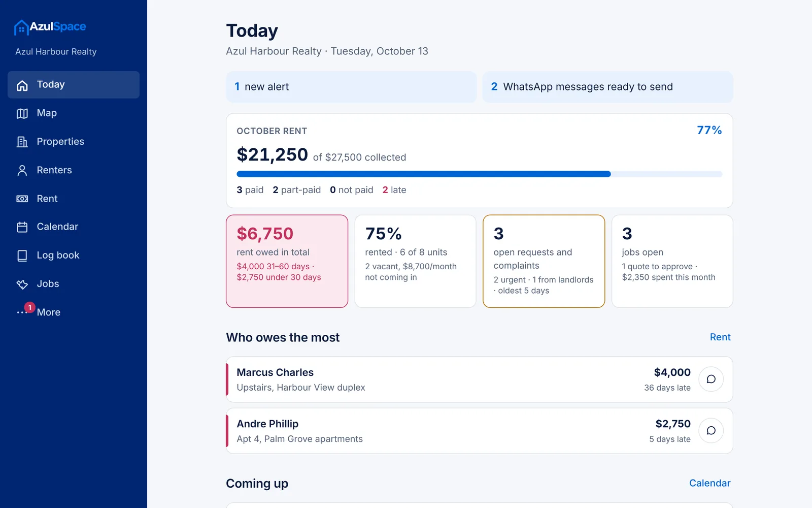Open the Log book section
Viewport: 812px width, 508px height.
click(x=74, y=256)
